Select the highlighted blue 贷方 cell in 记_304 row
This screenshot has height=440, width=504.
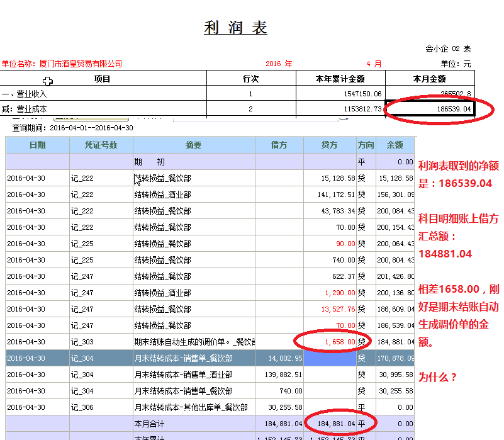click(x=330, y=358)
